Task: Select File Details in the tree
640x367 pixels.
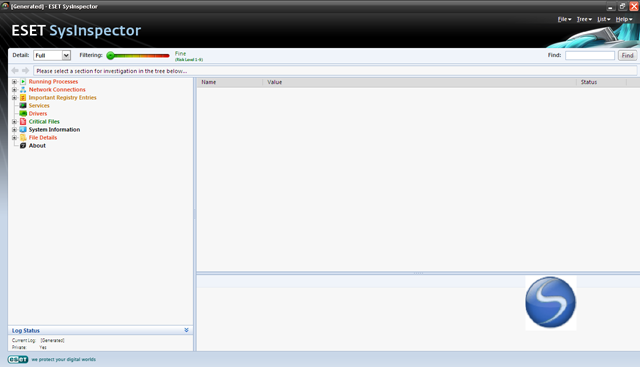Action: (x=43, y=138)
